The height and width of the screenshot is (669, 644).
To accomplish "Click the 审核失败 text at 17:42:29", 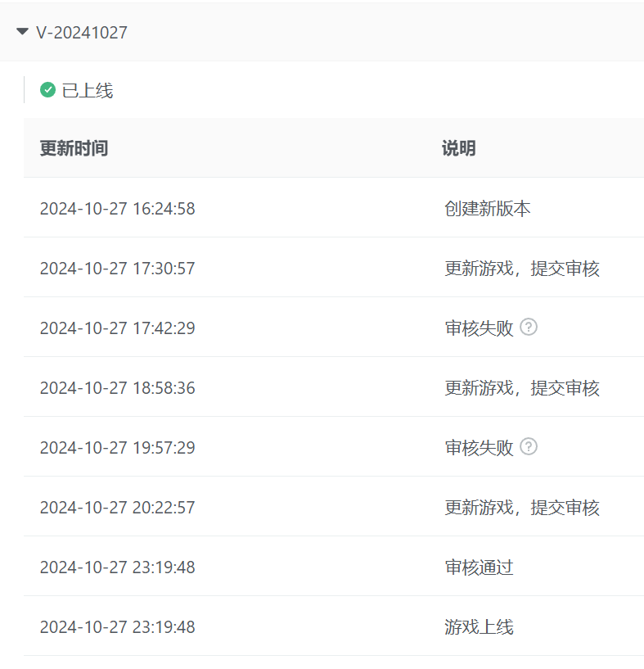I will click(x=479, y=328).
